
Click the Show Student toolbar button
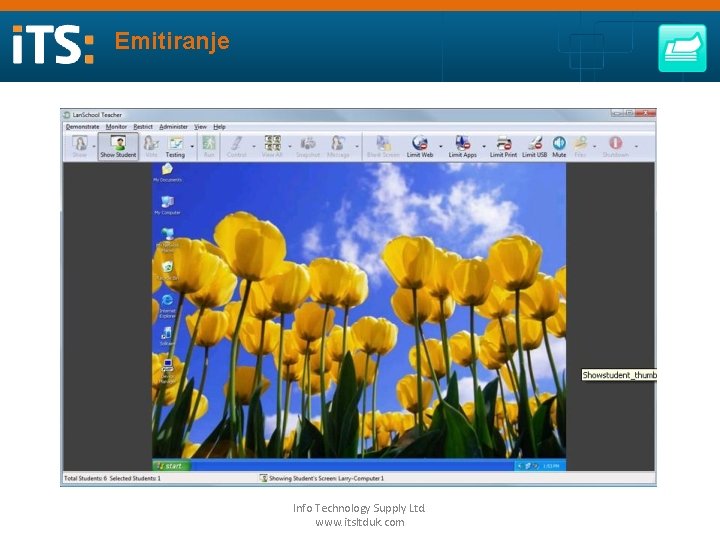pyautogui.click(x=118, y=147)
